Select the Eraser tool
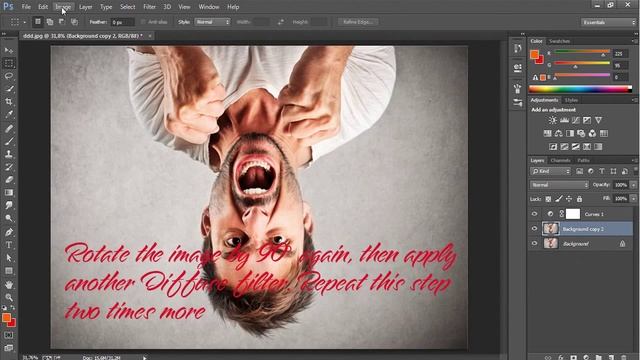Viewport: 640px width, 360px height. pyautogui.click(x=9, y=180)
